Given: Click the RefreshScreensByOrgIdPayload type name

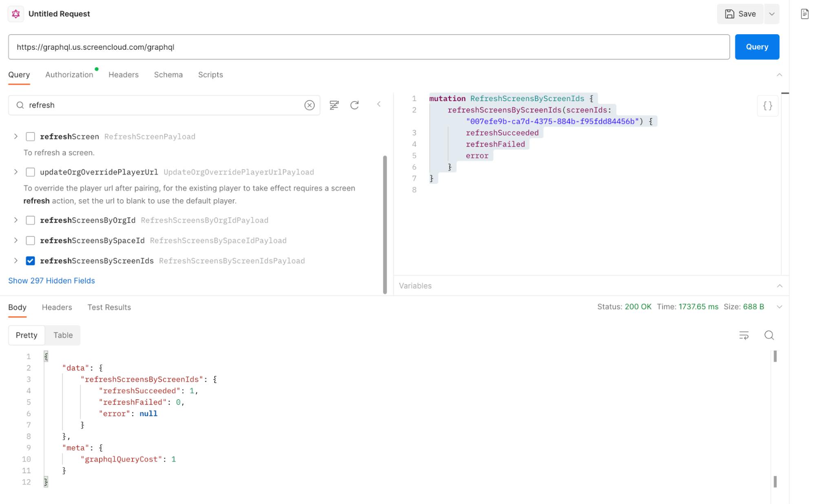Looking at the screenshot, I should [205, 220].
